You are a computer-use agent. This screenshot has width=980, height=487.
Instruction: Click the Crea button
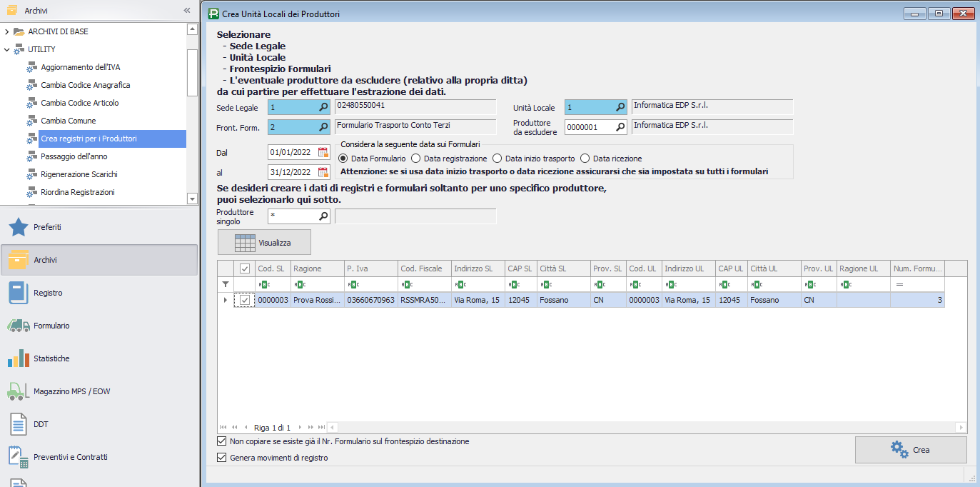point(911,450)
